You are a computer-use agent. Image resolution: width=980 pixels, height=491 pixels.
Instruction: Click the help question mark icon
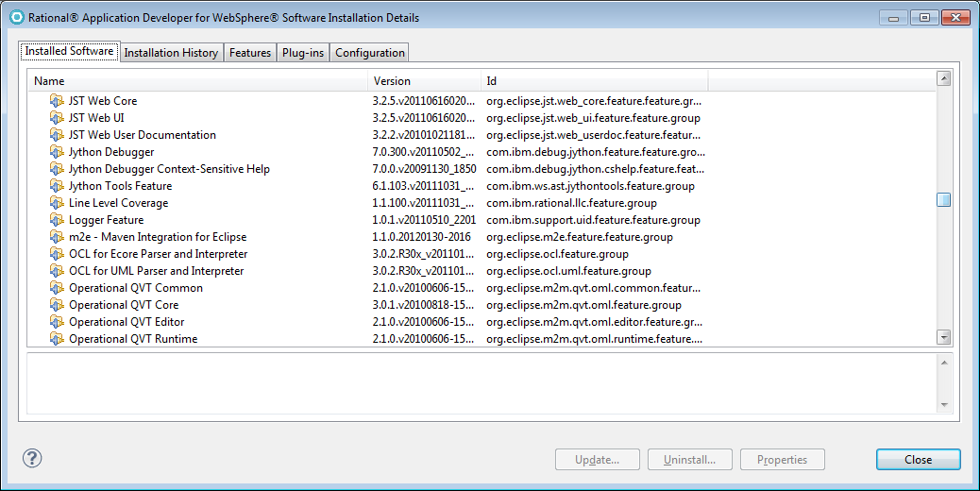pos(32,459)
